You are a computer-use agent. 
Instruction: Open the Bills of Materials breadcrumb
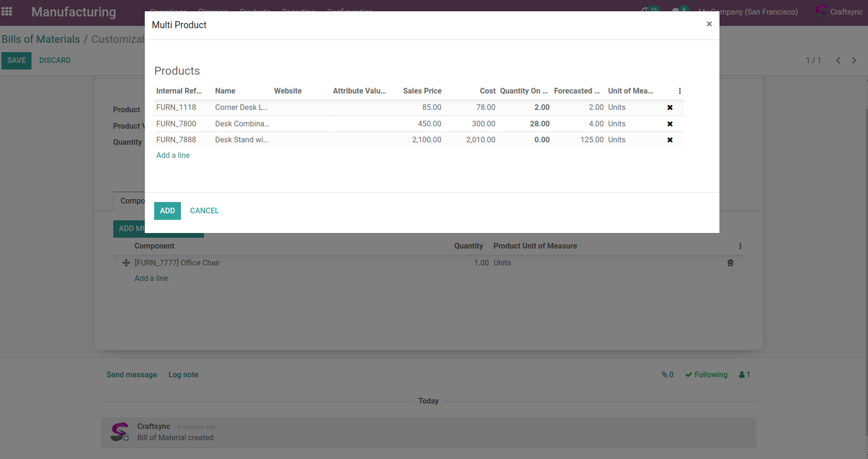[41, 39]
